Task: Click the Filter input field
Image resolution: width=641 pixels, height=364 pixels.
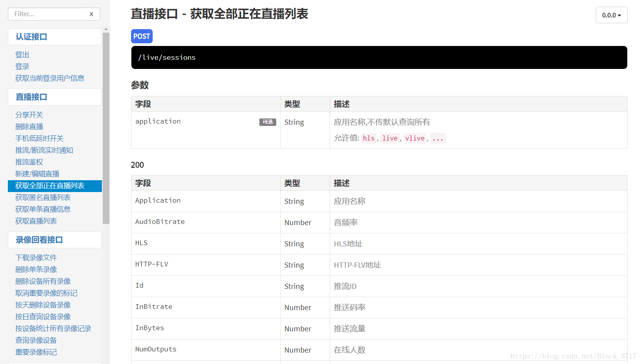Action: [x=54, y=14]
